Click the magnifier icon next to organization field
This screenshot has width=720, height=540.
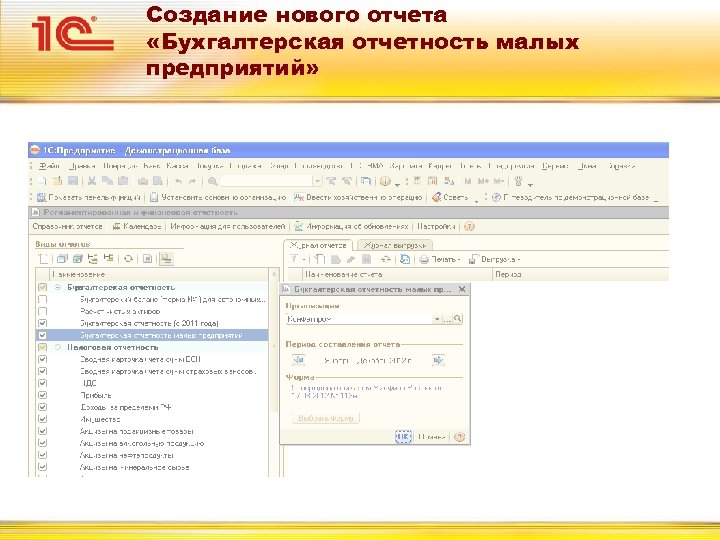click(x=458, y=319)
